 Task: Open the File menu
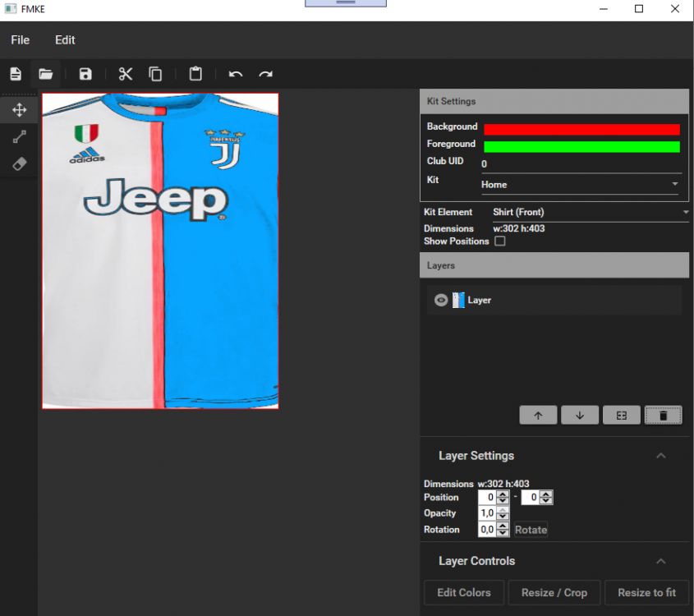21,39
